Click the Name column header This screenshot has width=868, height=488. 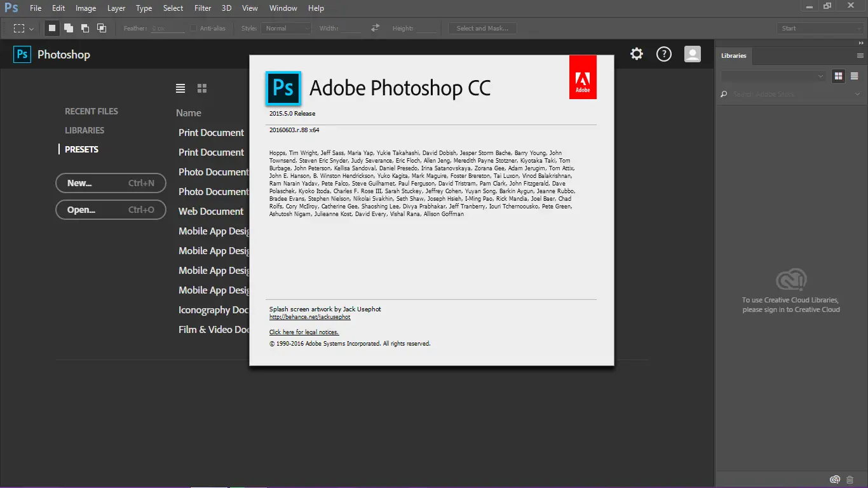pos(189,113)
